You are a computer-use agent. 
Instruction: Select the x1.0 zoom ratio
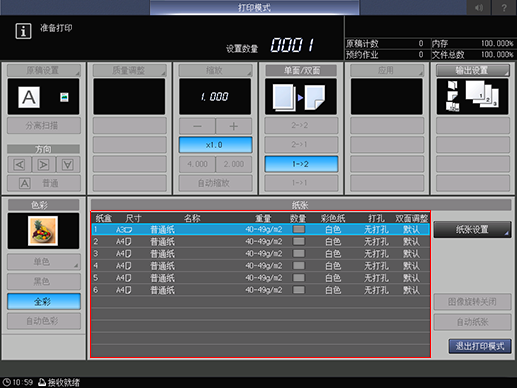tap(215, 145)
